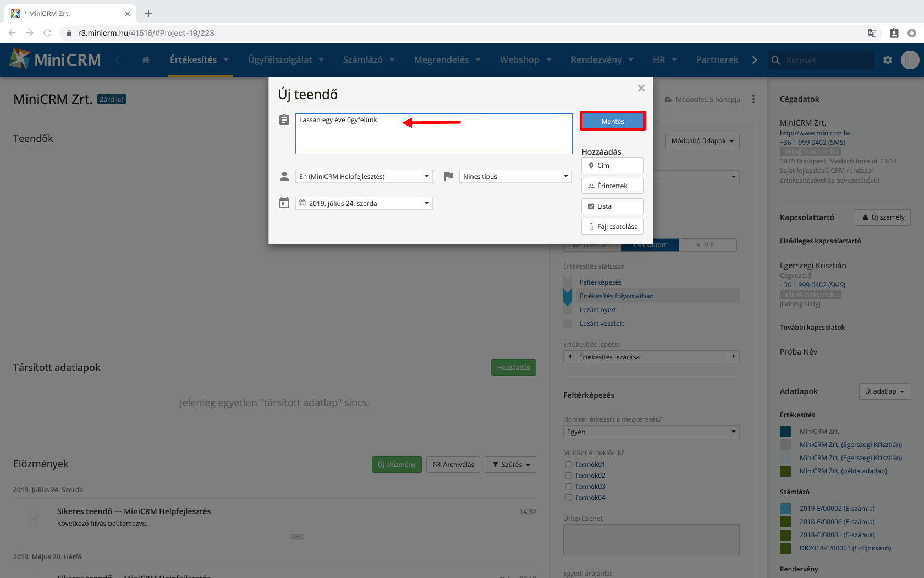The height and width of the screenshot is (578, 924).
Task: Click the Új előzmény button
Action: (397, 465)
